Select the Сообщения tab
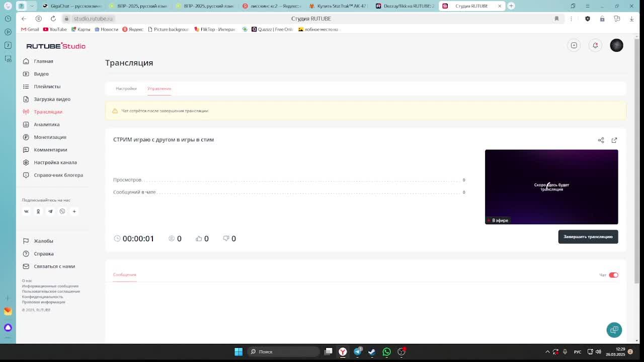This screenshot has width=644, height=362. [x=124, y=275]
